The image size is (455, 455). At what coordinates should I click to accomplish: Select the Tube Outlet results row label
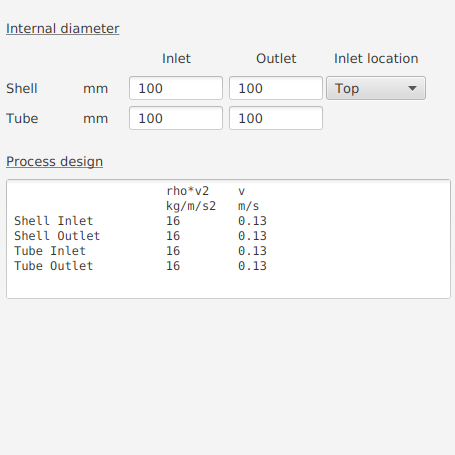click(53, 266)
